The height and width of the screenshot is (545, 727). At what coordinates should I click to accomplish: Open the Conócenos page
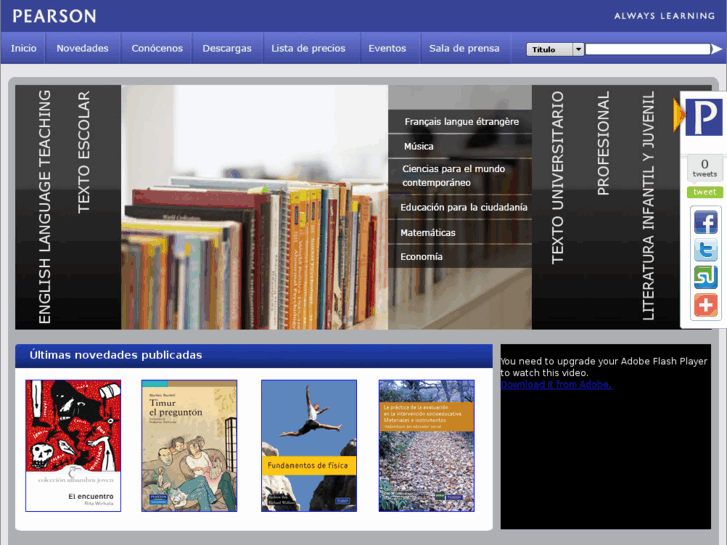157,48
